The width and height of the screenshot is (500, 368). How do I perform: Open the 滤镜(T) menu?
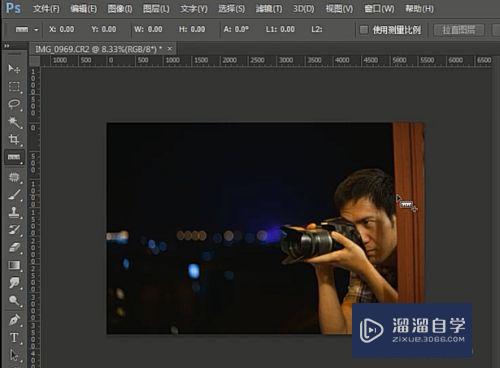click(x=269, y=9)
